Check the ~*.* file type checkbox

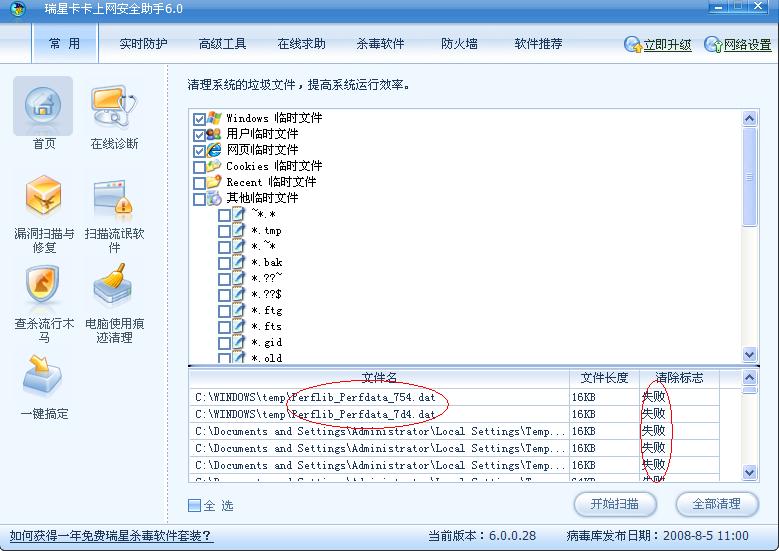click(225, 215)
